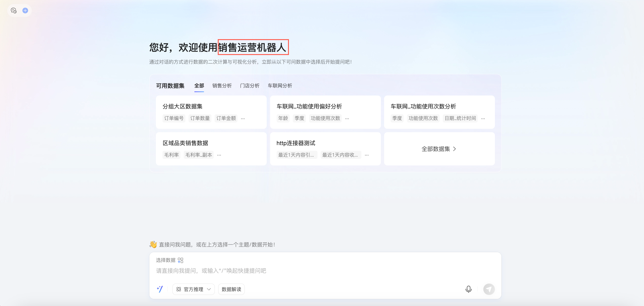Expand more fields in 分组大区数据集 card
644x306 pixels.
(x=243, y=119)
